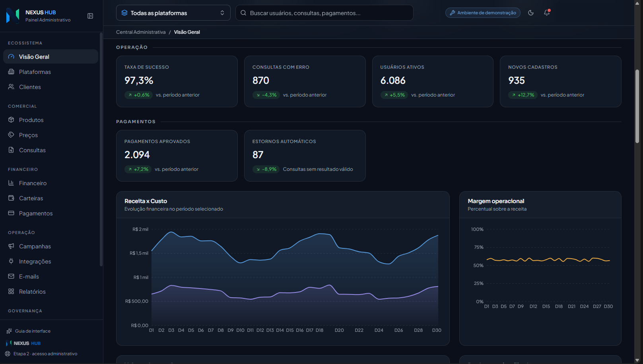Open the Todas as plataformas dropdown

click(x=173, y=13)
